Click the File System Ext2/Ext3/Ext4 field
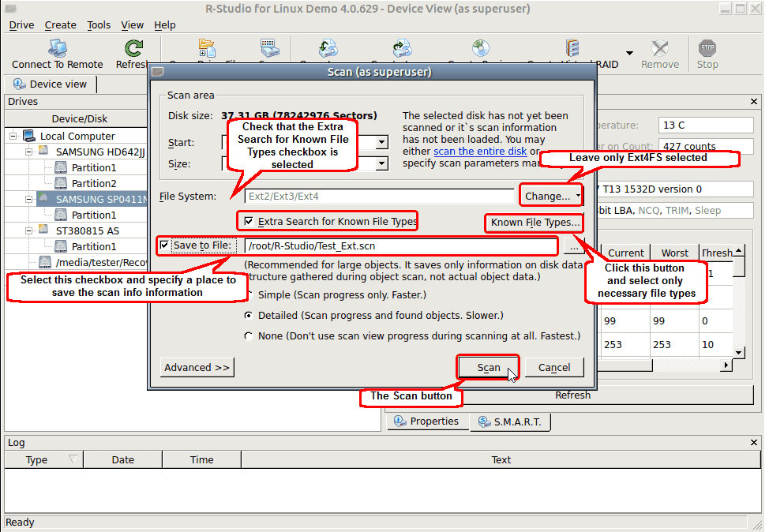The width and height of the screenshot is (769, 532). [379, 196]
